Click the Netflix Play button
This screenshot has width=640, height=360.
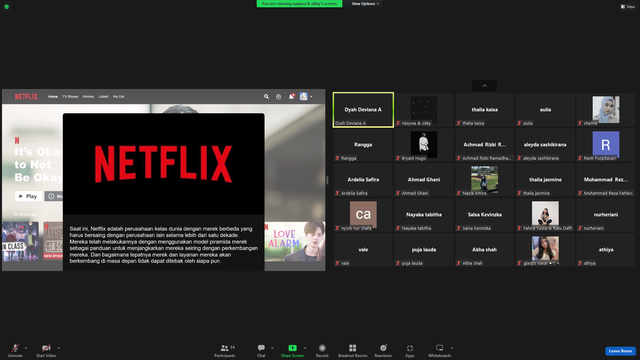28,196
